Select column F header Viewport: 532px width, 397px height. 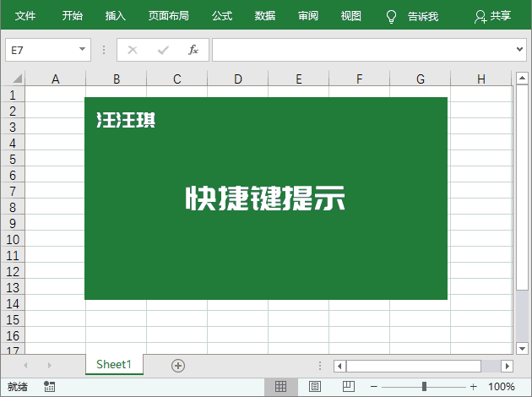coord(359,79)
